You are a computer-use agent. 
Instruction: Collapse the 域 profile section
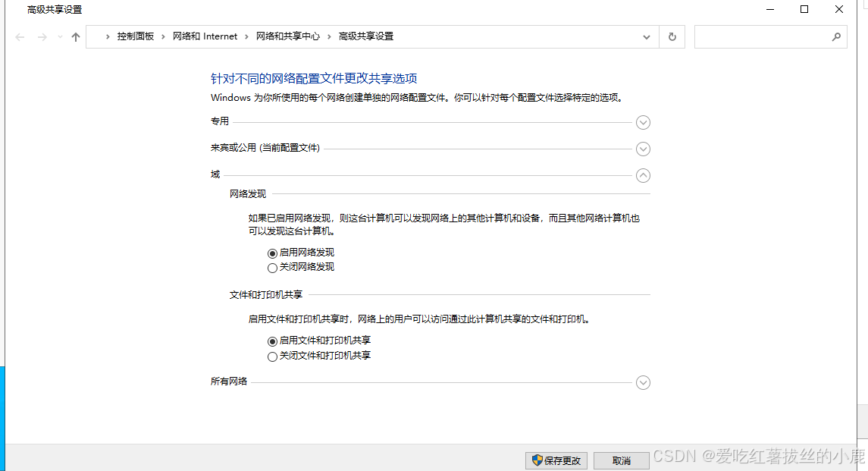click(x=643, y=175)
